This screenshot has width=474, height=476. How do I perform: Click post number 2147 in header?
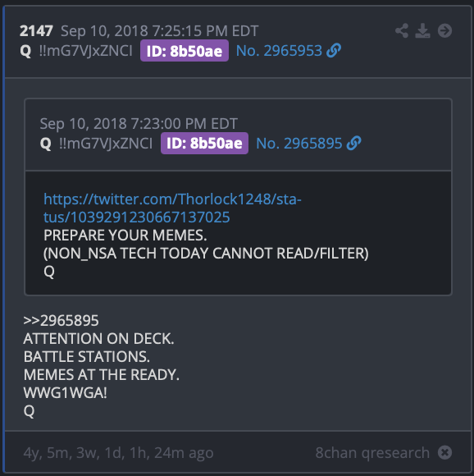(36, 31)
